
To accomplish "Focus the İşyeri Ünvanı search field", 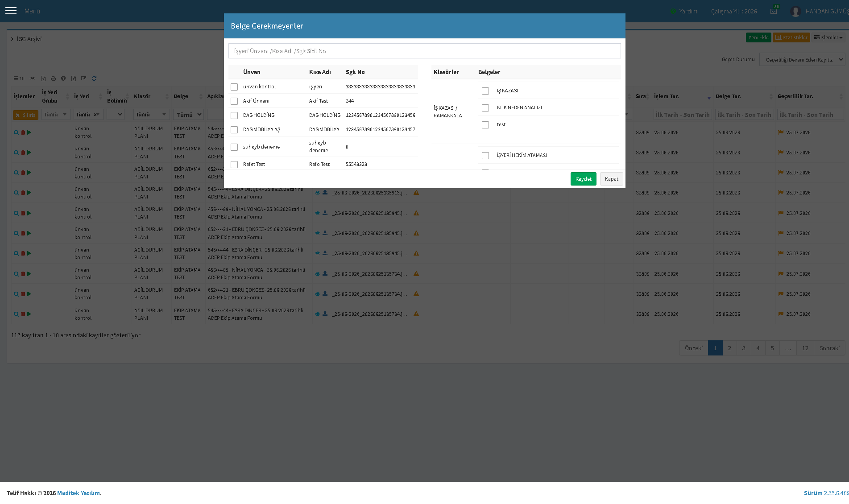I will [424, 51].
